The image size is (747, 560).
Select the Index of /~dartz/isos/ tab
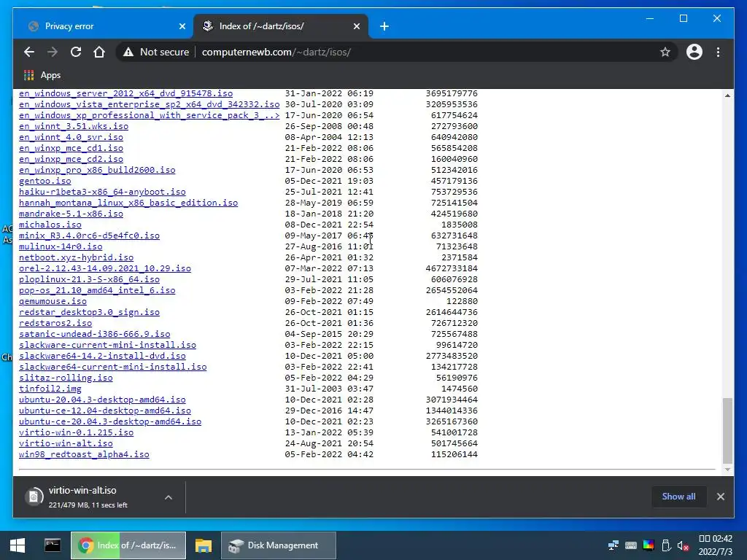pyautogui.click(x=281, y=26)
